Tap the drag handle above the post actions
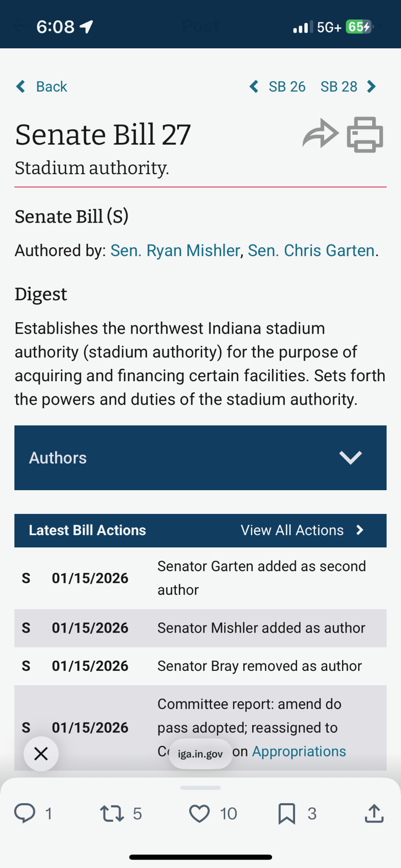Screen dimensions: 401x868 point(200,788)
